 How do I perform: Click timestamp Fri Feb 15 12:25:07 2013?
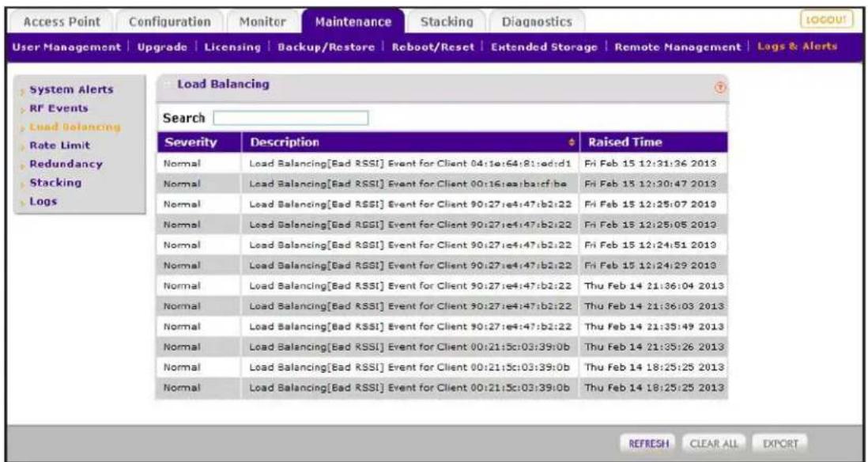pos(651,204)
